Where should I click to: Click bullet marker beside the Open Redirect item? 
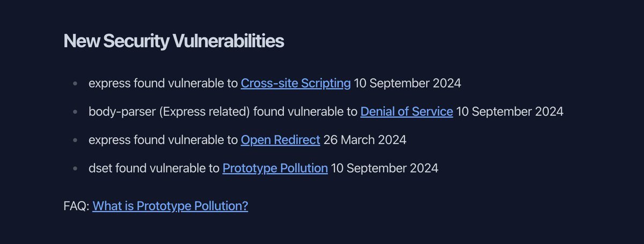[75, 140]
